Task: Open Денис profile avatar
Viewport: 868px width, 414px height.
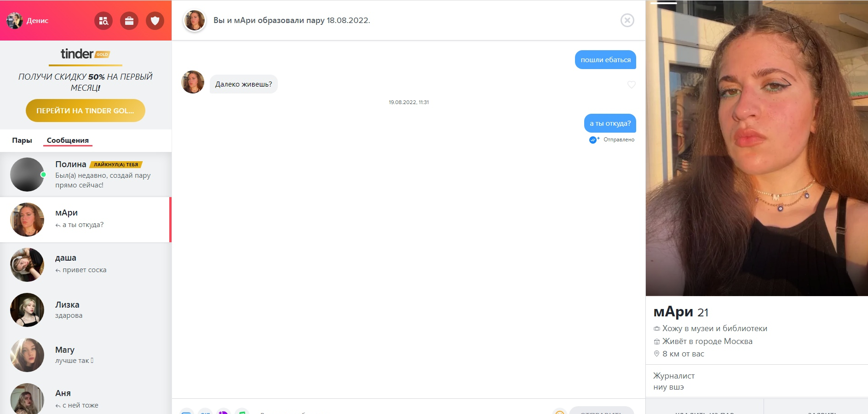Action: coord(15,21)
